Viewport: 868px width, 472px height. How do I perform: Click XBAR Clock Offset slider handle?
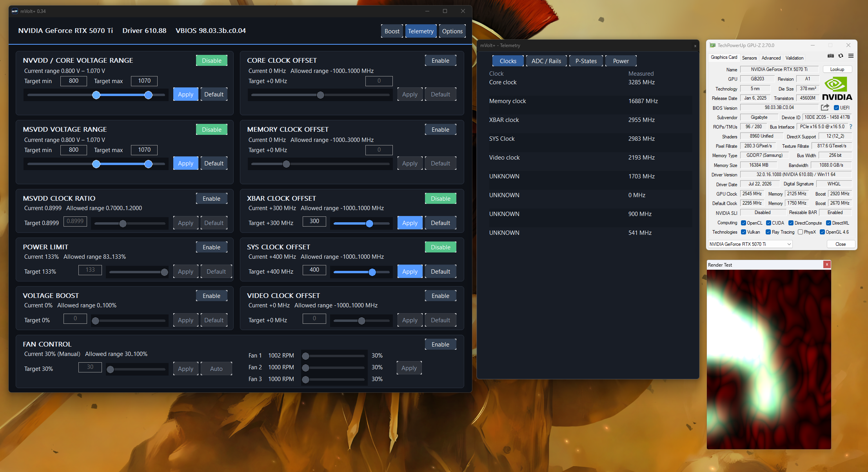click(x=369, y=223)
